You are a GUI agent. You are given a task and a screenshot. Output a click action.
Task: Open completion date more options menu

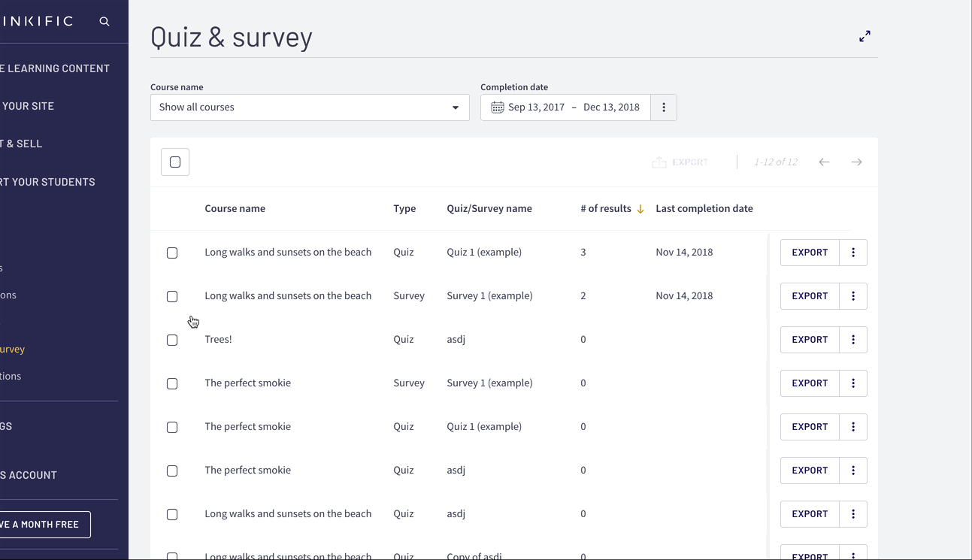tap(664, 107)
